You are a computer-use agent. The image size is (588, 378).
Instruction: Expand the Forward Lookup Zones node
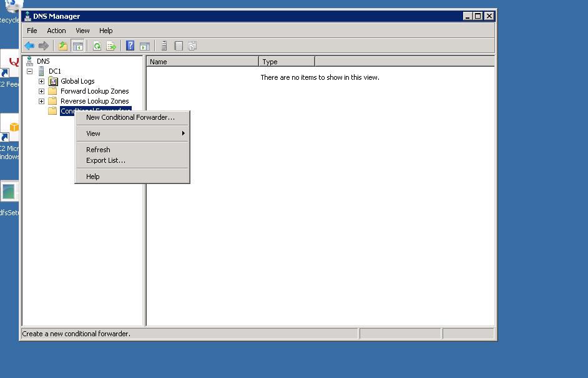click(42, 92)
